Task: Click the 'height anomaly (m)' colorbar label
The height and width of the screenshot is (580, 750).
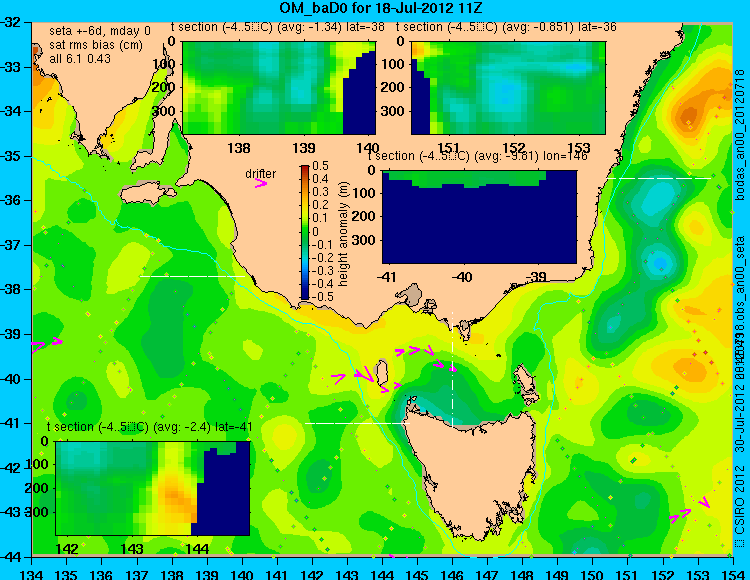Action: coord(343,234)
